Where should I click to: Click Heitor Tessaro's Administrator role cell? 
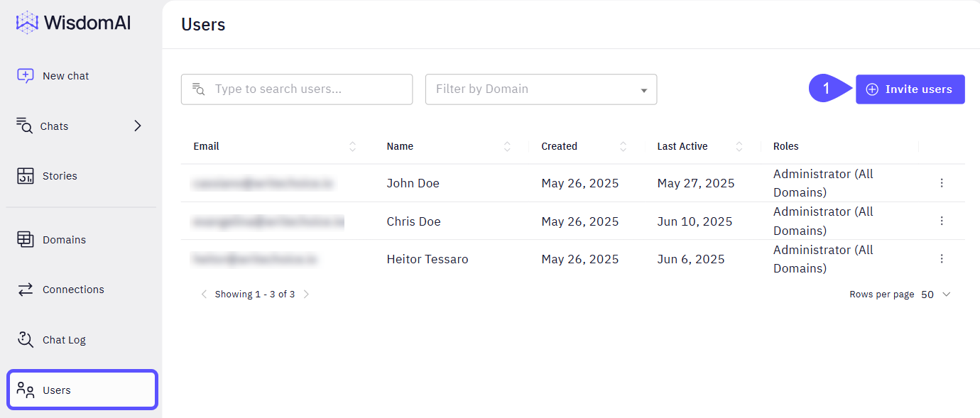click(823, 259)
